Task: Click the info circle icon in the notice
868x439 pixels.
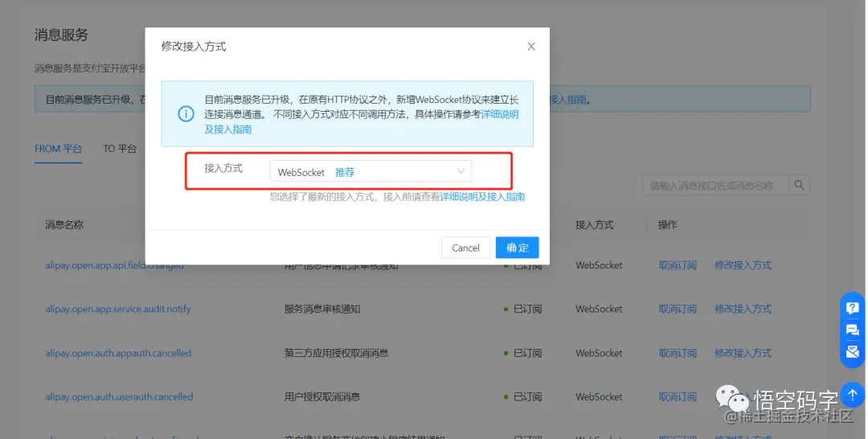Action: pos(186,114)
